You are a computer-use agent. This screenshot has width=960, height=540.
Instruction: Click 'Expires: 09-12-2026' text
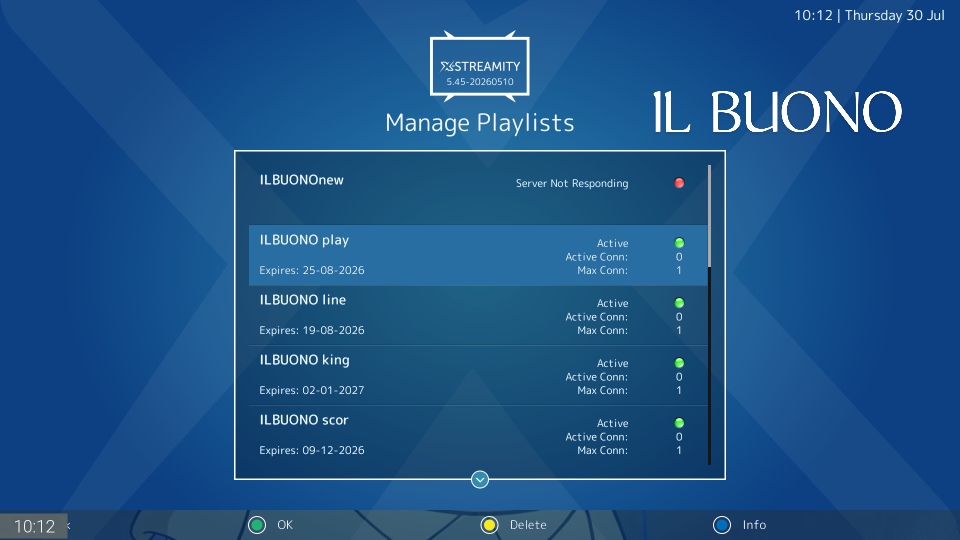tap(312, 450)
